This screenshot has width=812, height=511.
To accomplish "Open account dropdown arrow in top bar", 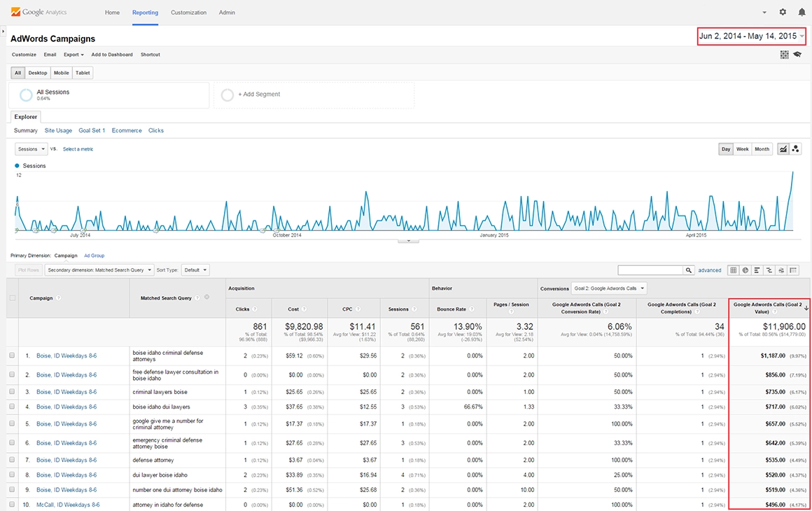I will 764,13.
